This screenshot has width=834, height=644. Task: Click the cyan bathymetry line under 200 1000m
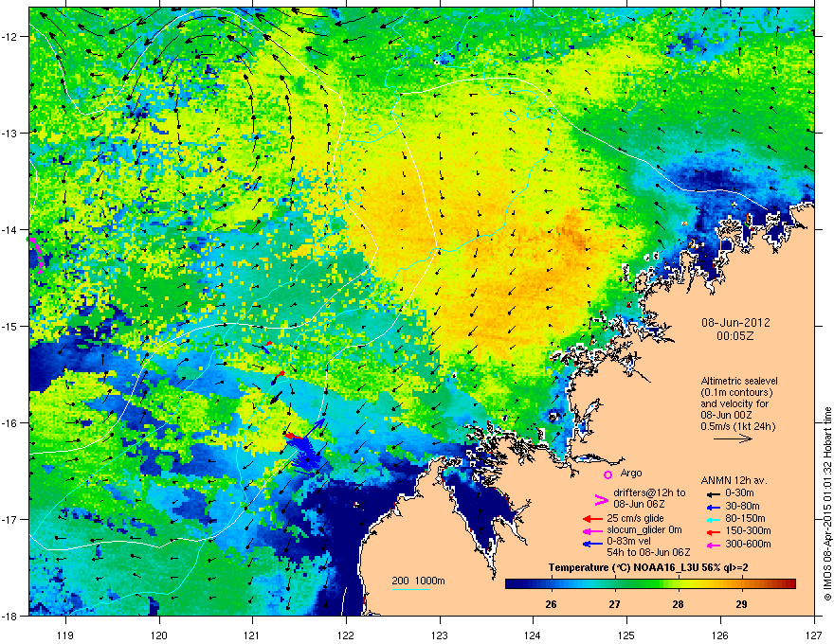coord(411,589)
